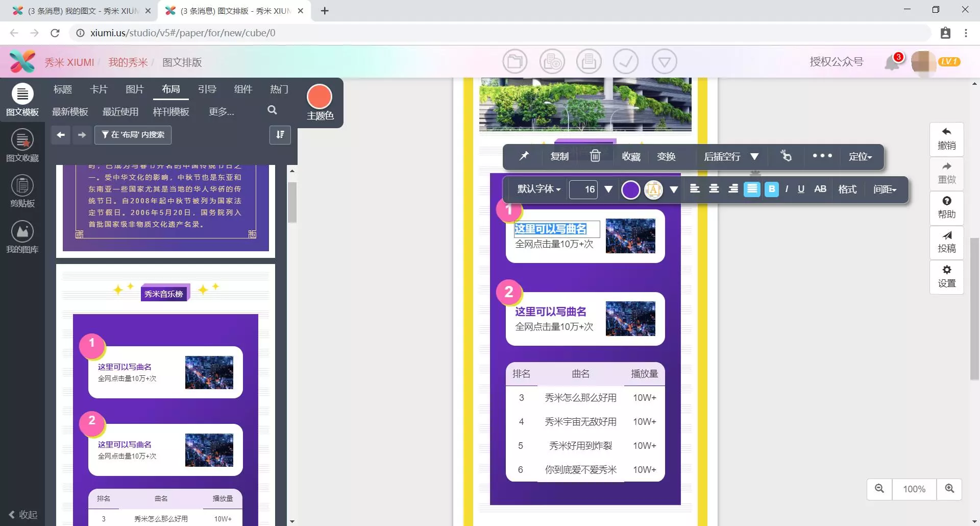Open the 剪贴板 clipboard panel
980x526 pixels.
22,192
